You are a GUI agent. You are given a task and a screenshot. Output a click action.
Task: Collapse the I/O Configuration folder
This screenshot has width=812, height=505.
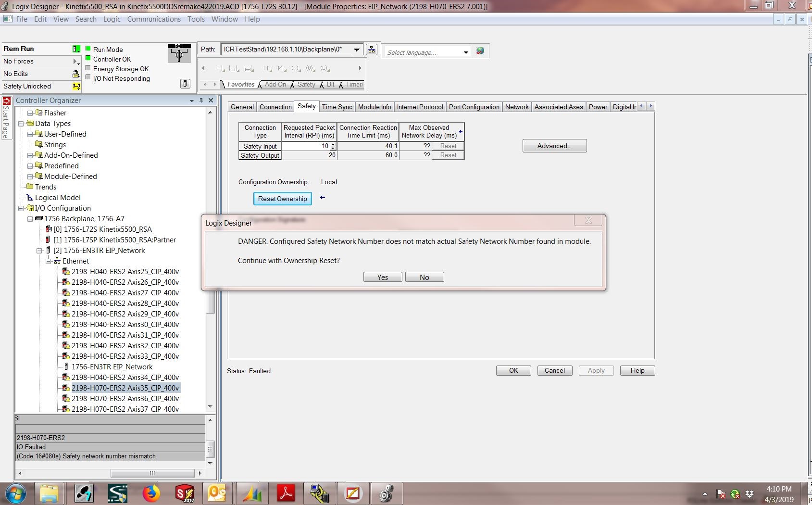[21, 208]
